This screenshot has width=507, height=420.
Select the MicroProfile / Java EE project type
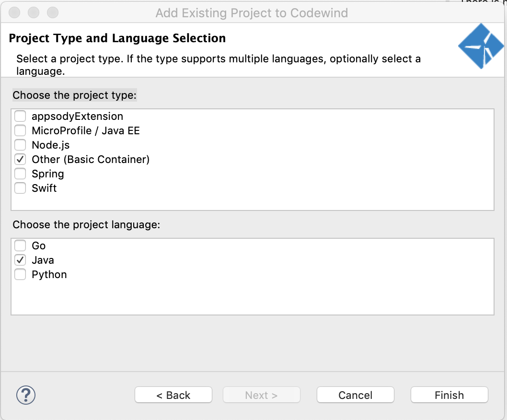tap(20, 130)
